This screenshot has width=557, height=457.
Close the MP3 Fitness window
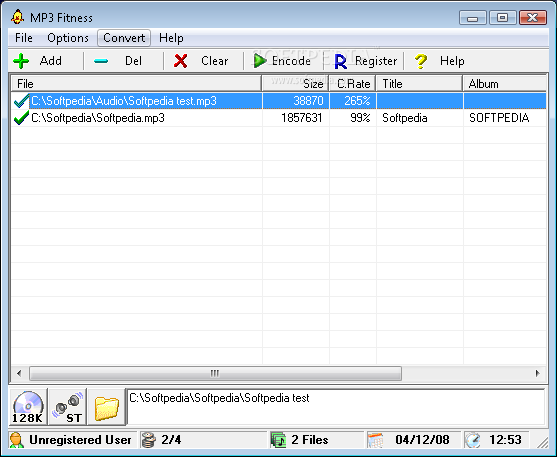click(x=532, y=17)
